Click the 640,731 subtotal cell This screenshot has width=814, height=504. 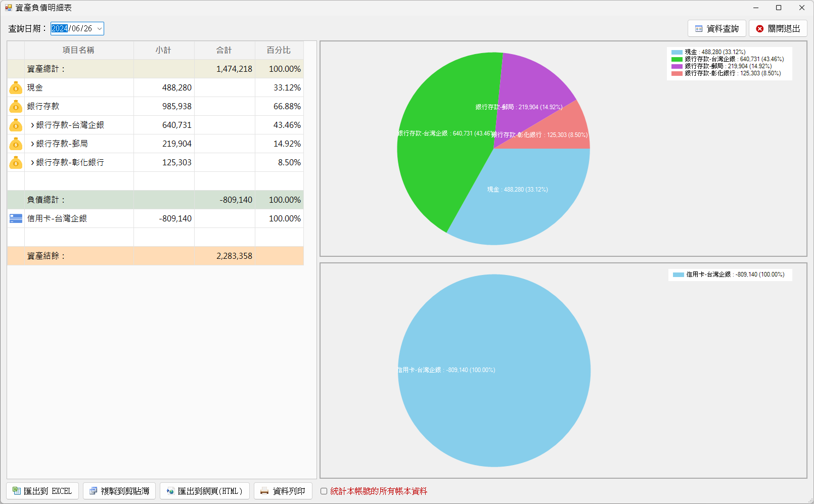(x=164, y=125)
